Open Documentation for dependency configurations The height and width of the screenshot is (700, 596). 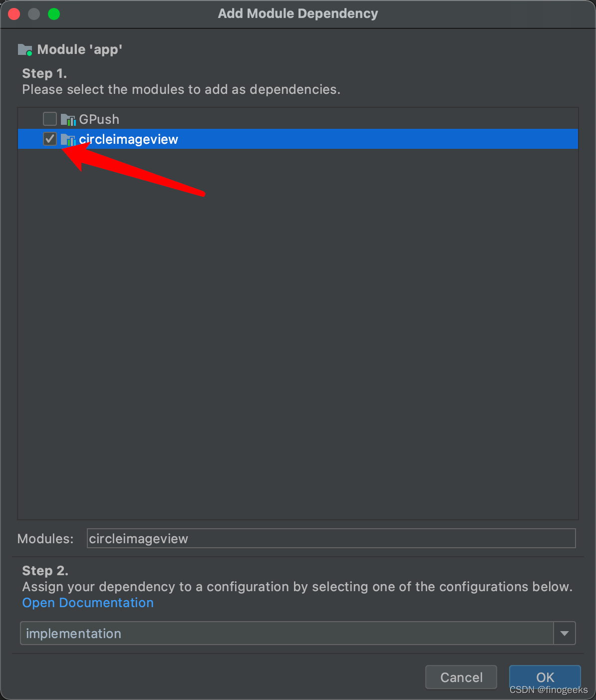click(x=87, y=603)
